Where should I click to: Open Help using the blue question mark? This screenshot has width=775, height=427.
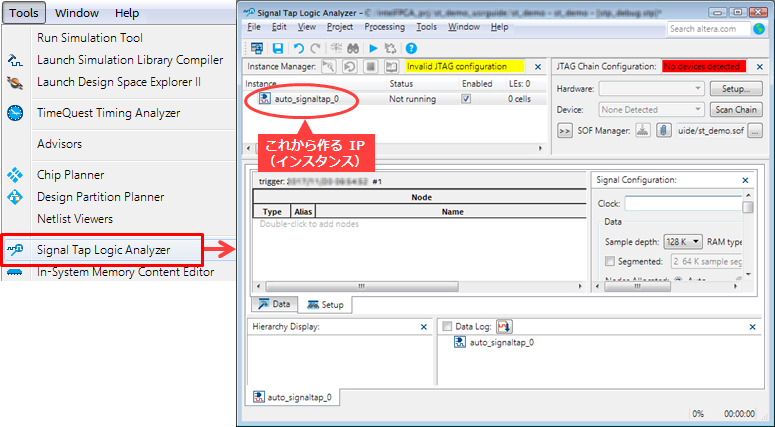click(410, 48)
